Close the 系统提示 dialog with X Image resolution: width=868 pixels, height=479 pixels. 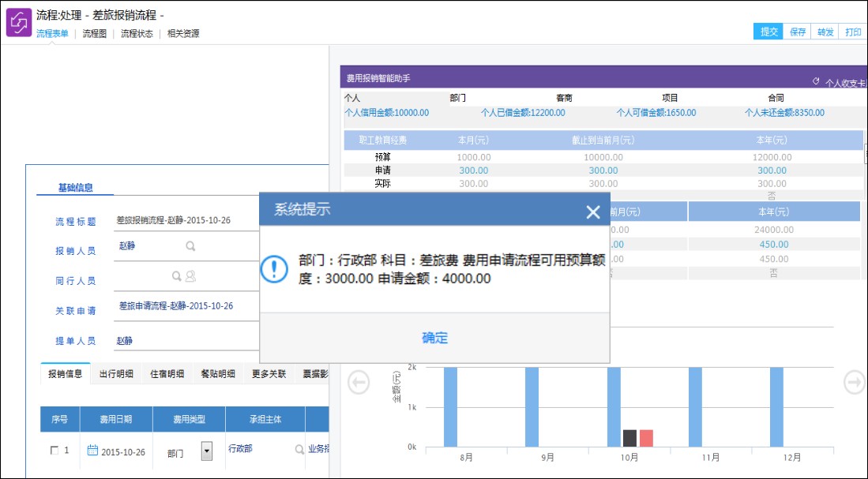pos(593,211)
